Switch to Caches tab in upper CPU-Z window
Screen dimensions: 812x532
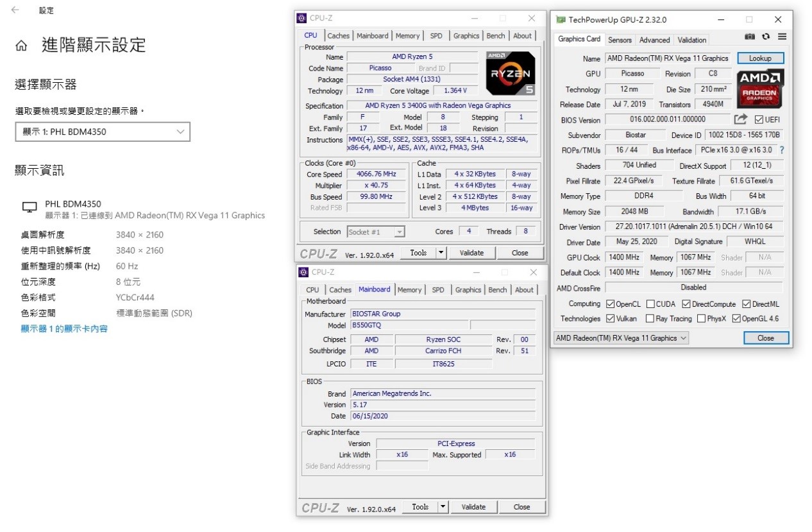tap(339, 36)
